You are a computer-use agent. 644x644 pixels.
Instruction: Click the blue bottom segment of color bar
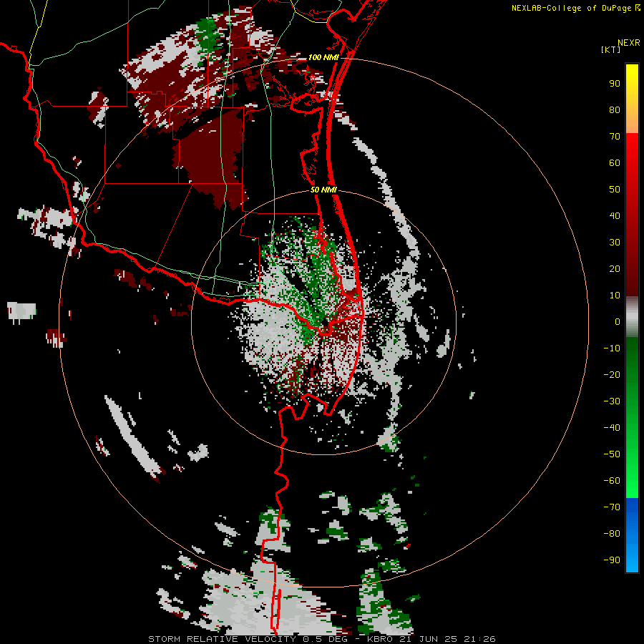[x=632, y=535]
